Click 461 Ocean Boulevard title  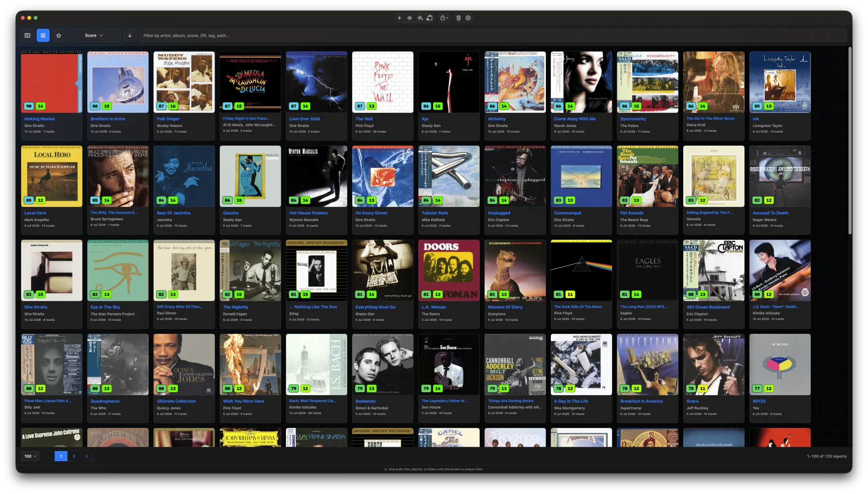pyautogui.click(x=708, y=307)
